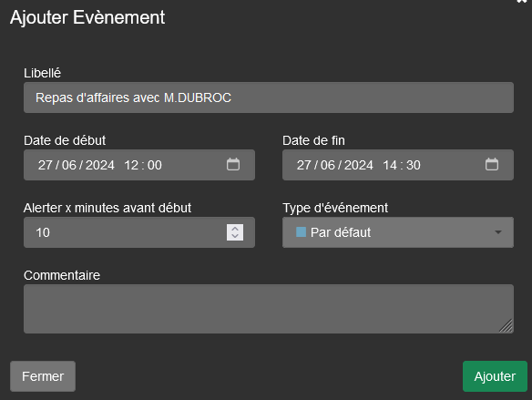The height and width of the screenshot is (400, 532).
Task: Decrease alert minutes with the down arrow
Action: [x=235, y=237]
